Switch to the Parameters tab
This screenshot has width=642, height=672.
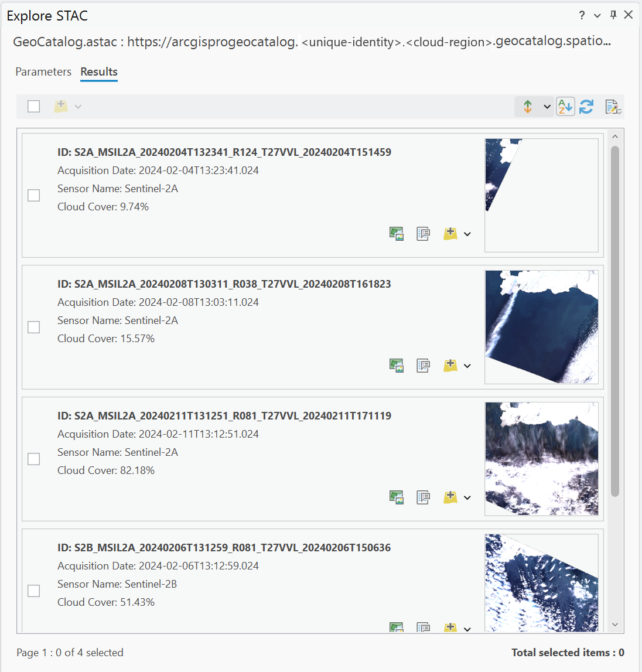point(43,71)
